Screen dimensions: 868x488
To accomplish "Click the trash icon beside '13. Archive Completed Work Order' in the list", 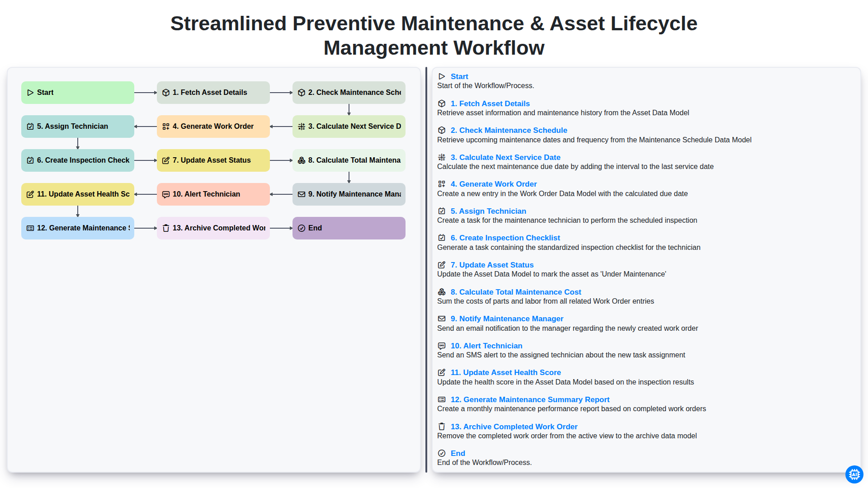I will coord(442,427).
